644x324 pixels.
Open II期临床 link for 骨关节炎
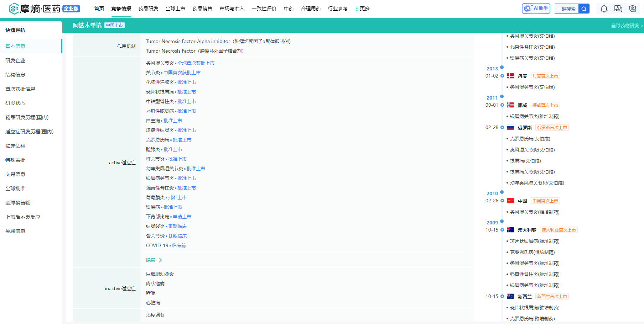(x=177, y=236)
